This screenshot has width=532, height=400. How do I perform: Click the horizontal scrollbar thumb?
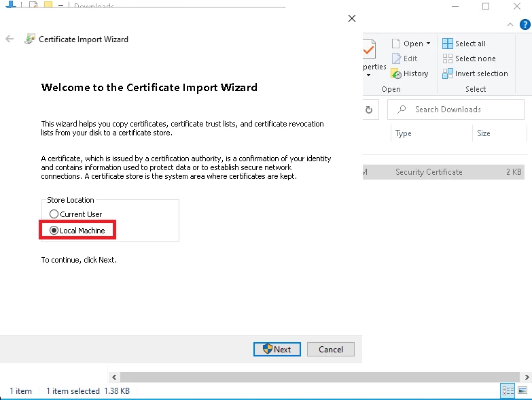[x=320, y=377]
